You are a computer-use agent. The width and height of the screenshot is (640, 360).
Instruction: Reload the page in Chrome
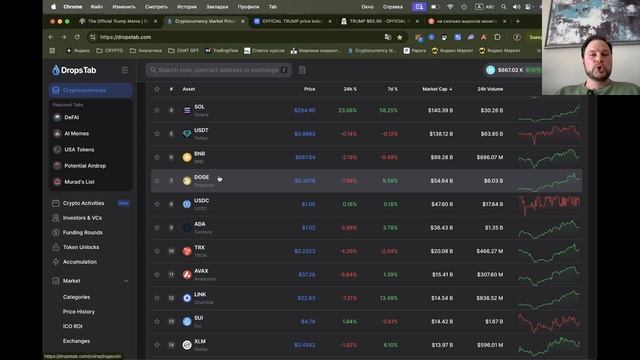77,37
